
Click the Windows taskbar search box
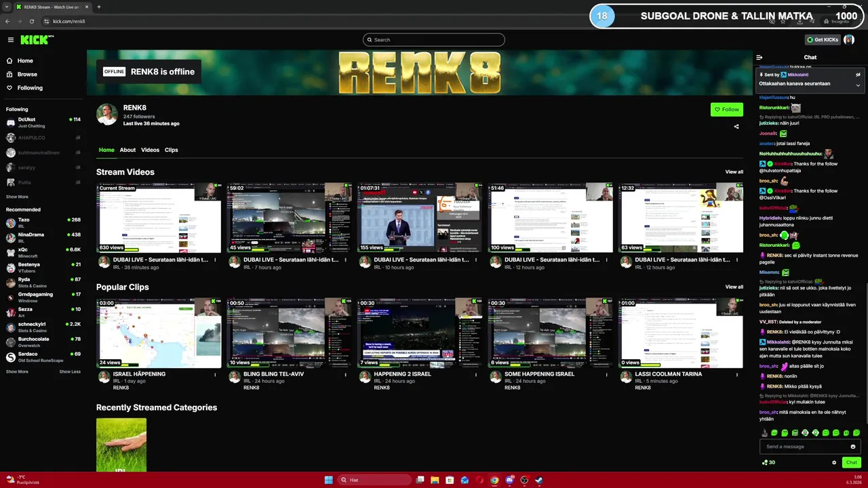pos(374,480)
